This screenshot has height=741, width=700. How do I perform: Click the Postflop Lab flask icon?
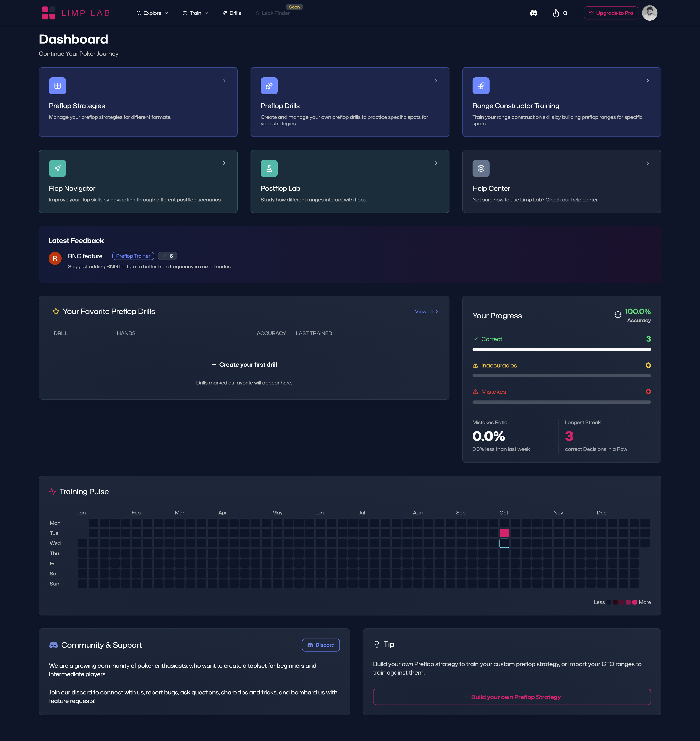pos(269,169)
